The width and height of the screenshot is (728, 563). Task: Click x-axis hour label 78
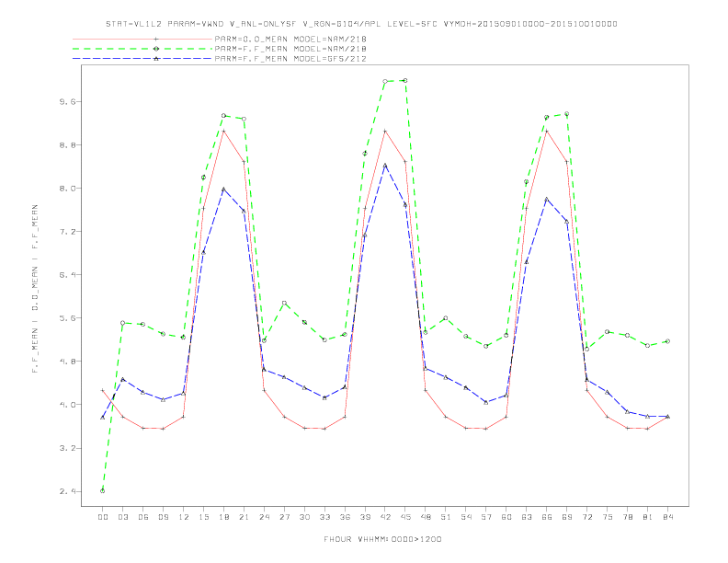(628, 517)
